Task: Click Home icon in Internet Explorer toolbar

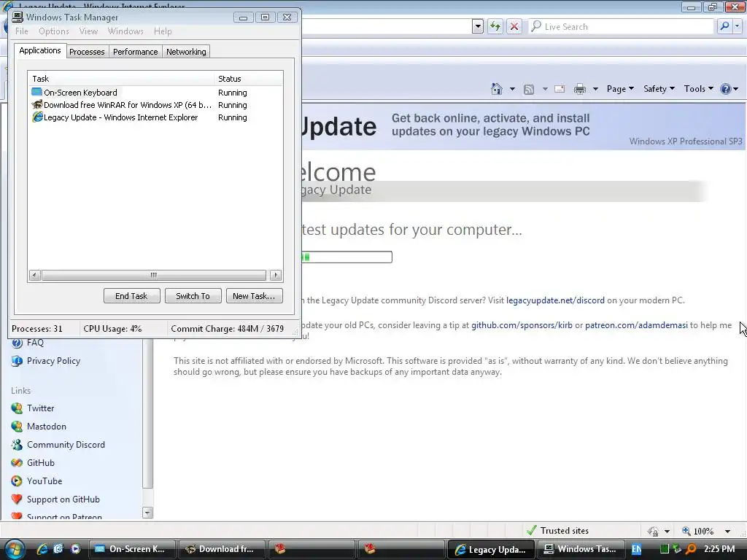Action: point(496,89)
